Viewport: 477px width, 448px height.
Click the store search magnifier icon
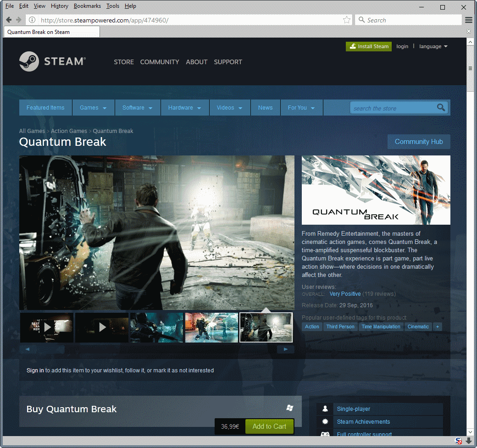[441, 107]
